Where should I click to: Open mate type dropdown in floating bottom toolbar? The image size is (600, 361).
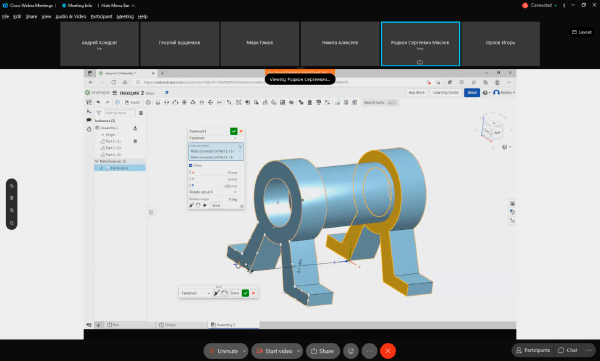(196, 293)
